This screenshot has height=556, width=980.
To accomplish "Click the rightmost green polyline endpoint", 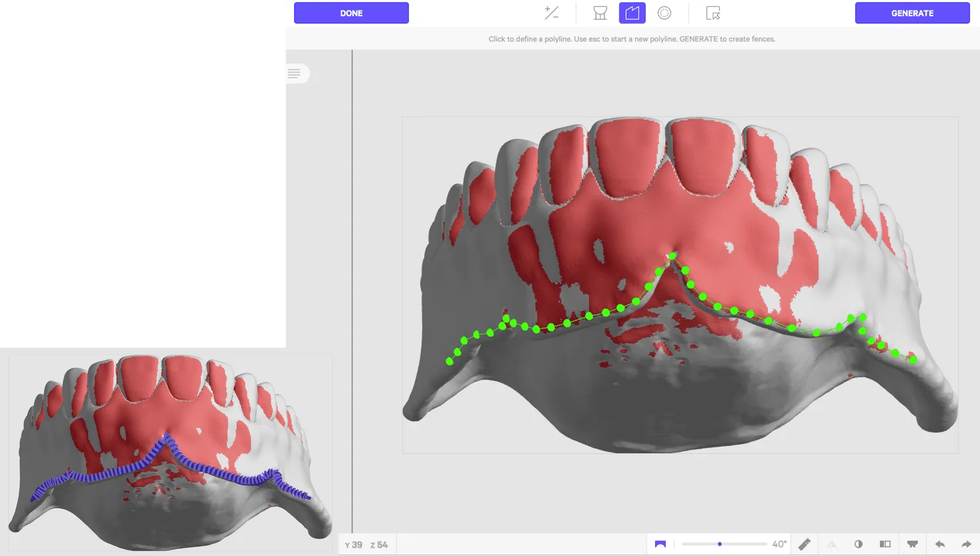I will click(x=914, y=359).
